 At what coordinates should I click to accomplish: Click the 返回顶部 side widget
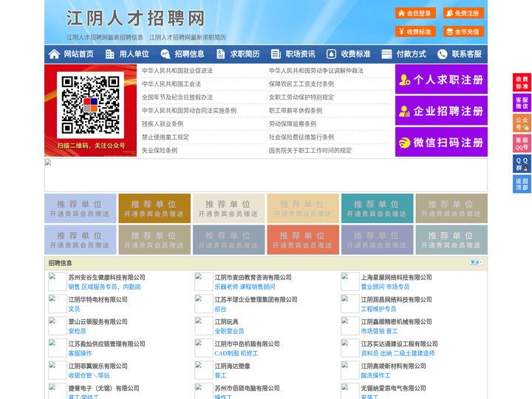[x=522, y=184]
